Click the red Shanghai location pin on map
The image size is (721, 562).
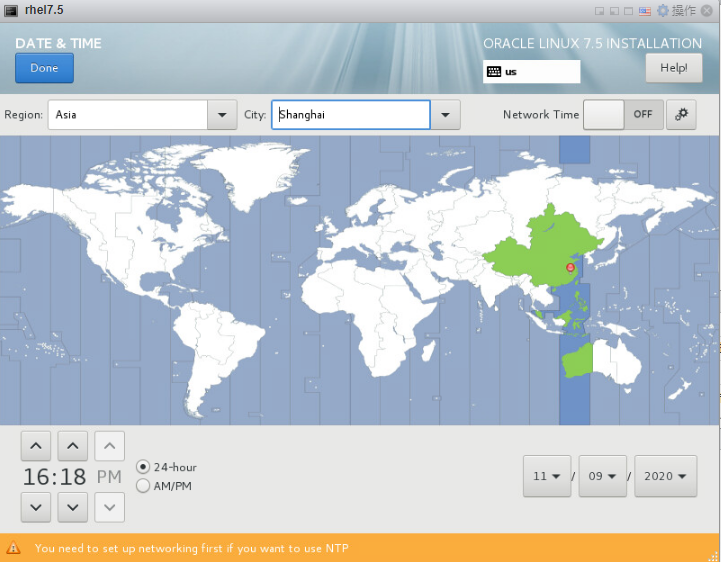pos(570,268)
